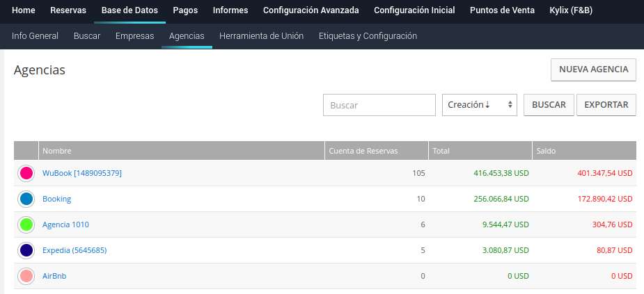Switch to Empresas tab
This screenshot has width=644, height=294.
pyautogui.click(x=134, y=36)
